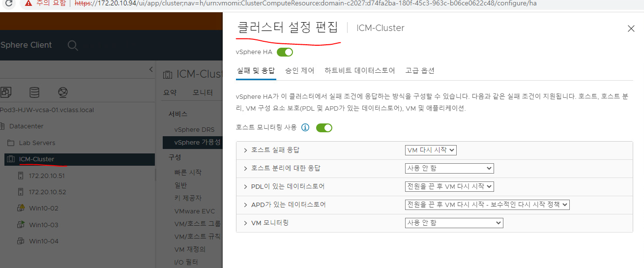Open 키 제공자 in the configure menu
The height and width of the screenshot is (268, 644).
pyautogui.click(x=188, y=198)
